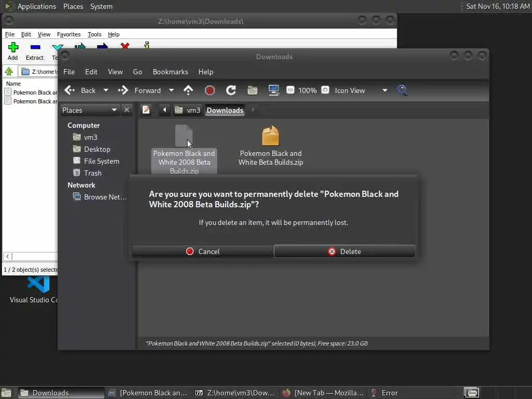The height and width of the screenshot is (399, 532).
Task: Zoom in with the plus icon
Action: pos(325,90)
